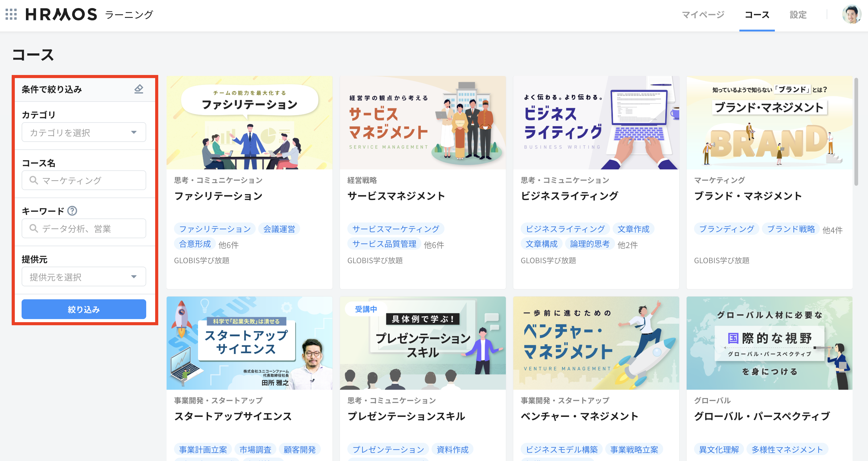Open the スタートアップサイエンス course title
Screen dimensions: 868x461
click(x=233, y=416)
